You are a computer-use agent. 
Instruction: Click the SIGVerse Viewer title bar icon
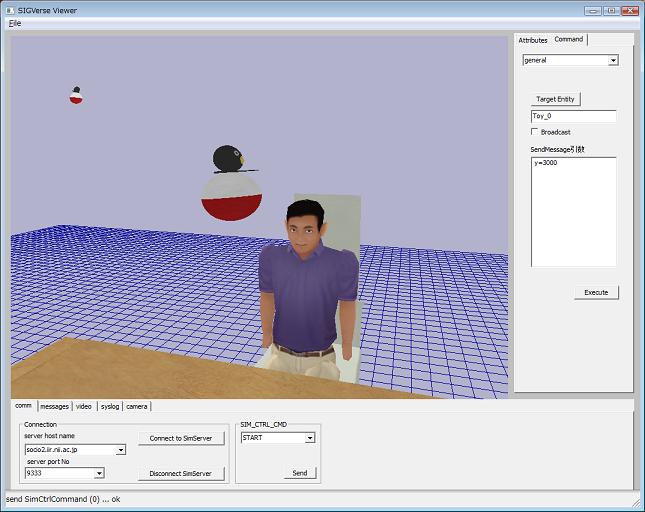(x=9, y=10)
